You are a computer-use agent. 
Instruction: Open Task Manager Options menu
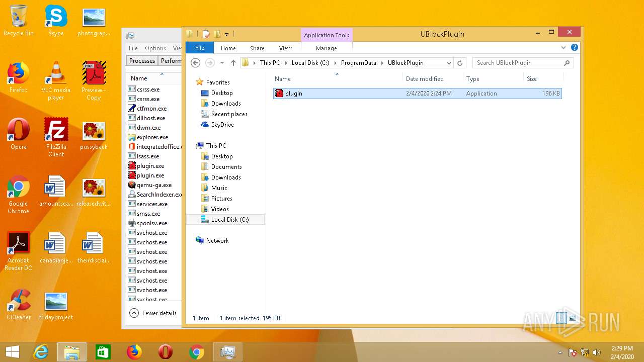pos(155,48)
